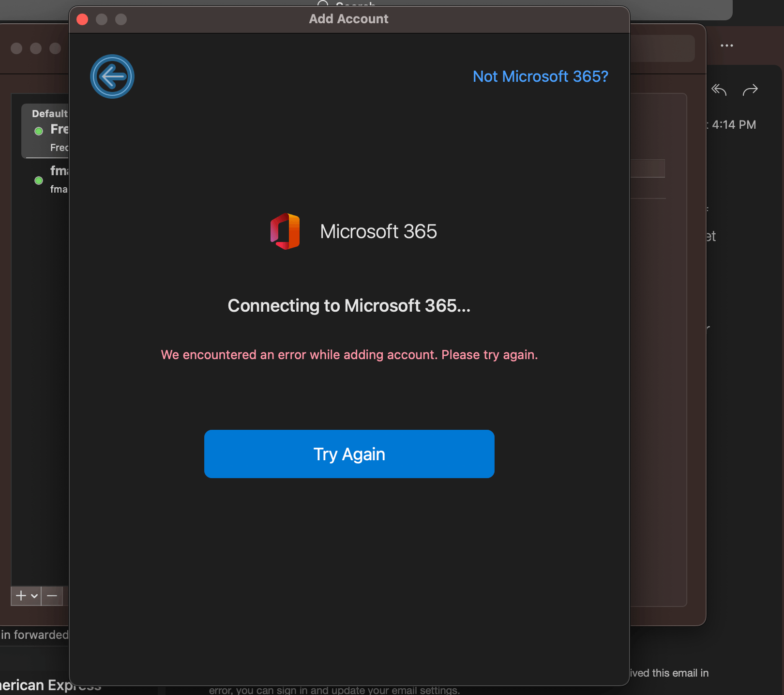Click the Microsoft 365 logo

286,231
